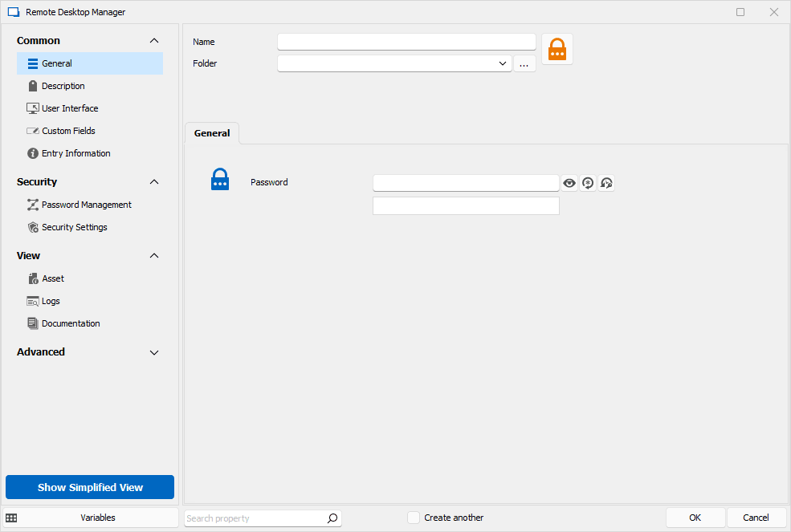Click the orange lock entry icon
The width and height of the screenshot is (791, 532).
pyautogui.click(x=557, y=49)
